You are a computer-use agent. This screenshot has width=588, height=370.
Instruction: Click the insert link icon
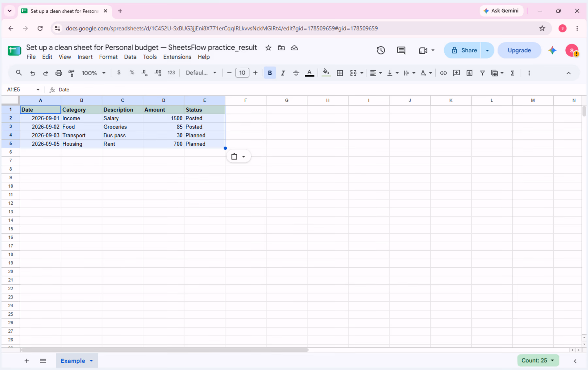(x=443, y=73)
